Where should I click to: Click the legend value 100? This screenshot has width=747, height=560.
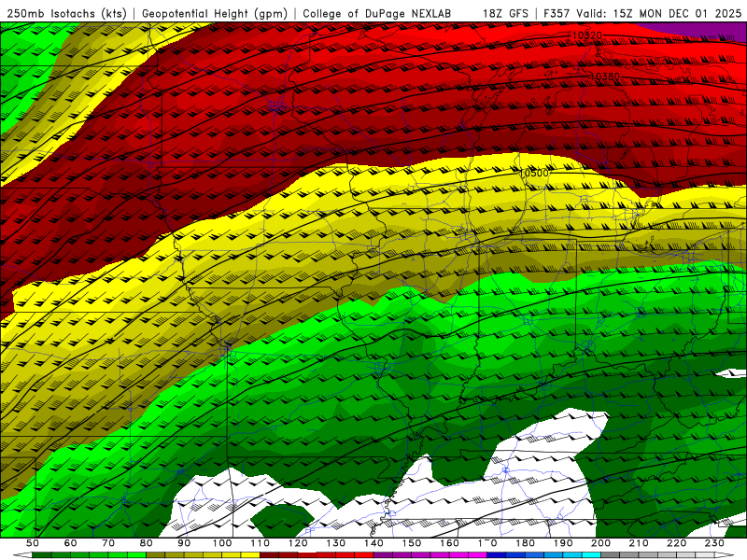[222, 543]
